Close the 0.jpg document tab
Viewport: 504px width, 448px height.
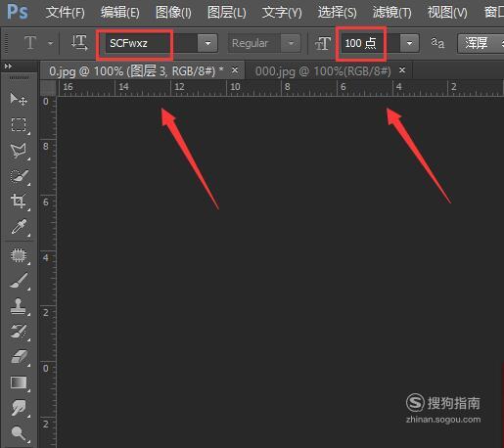[x=235, y=69]
